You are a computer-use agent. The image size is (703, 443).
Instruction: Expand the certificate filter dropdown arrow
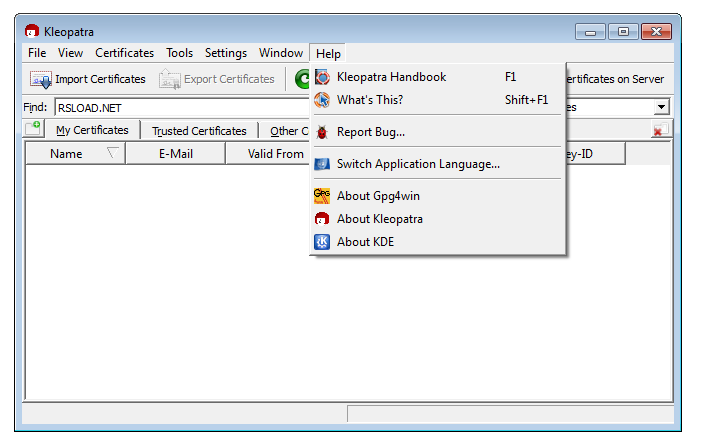[x=661, y=107]
